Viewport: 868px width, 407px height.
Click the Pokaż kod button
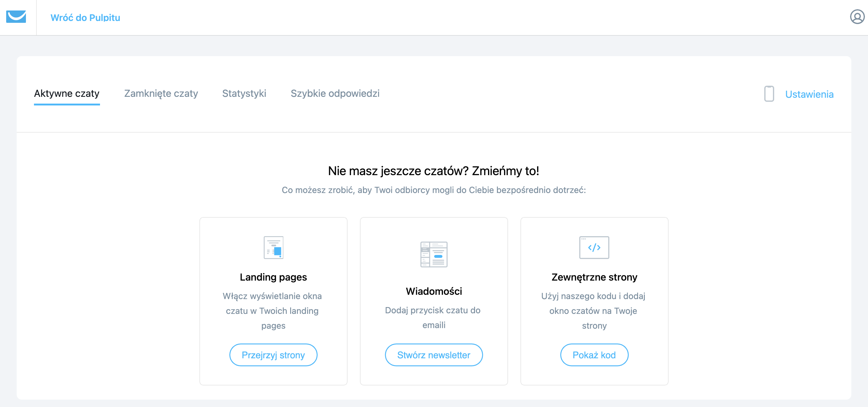point(594,355)
